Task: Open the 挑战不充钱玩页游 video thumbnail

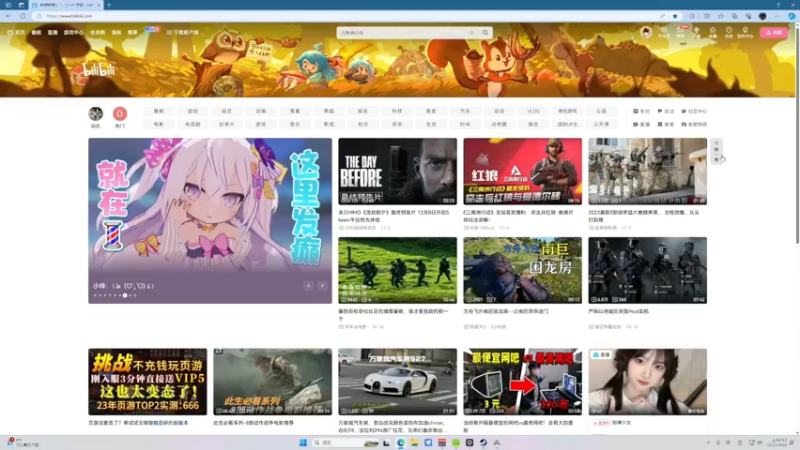Action: (x=147, y=382)
